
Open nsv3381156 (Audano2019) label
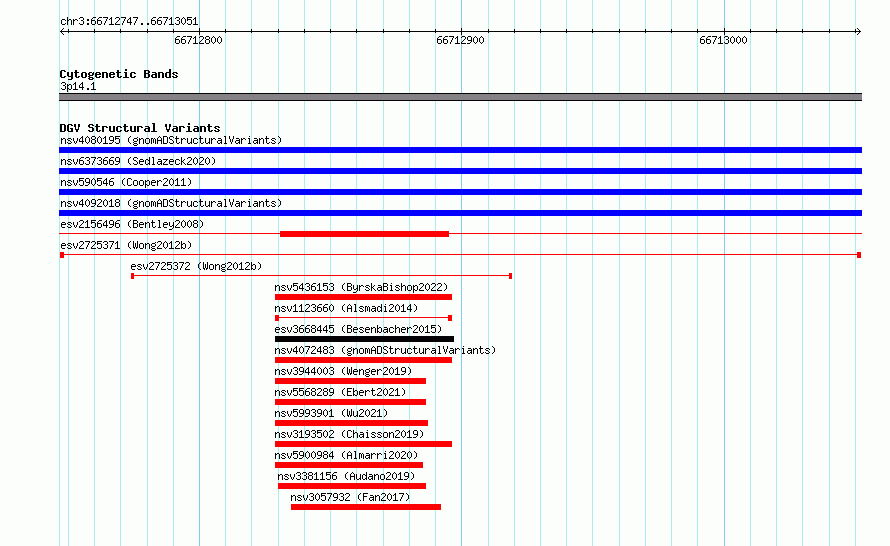346,476
